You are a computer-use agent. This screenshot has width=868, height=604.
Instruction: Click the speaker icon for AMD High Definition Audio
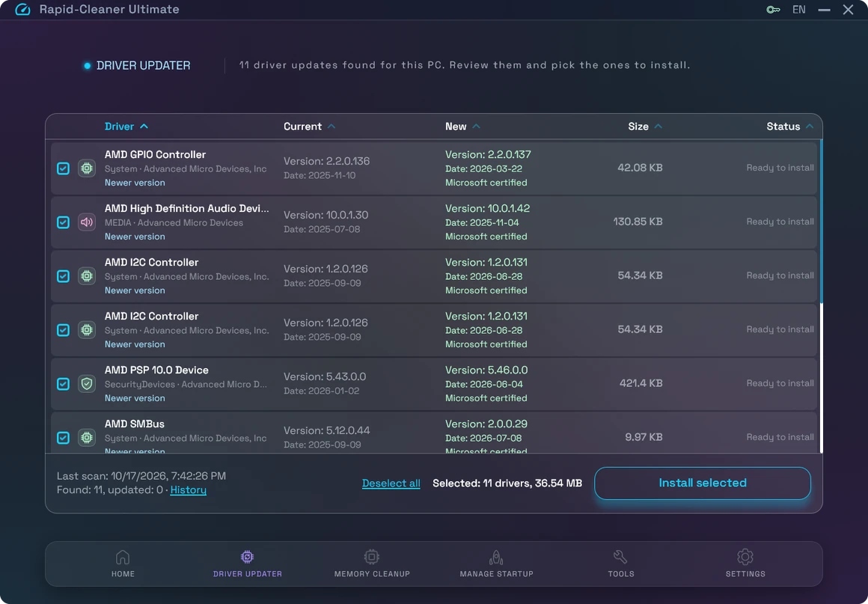(x=87, y=222)
